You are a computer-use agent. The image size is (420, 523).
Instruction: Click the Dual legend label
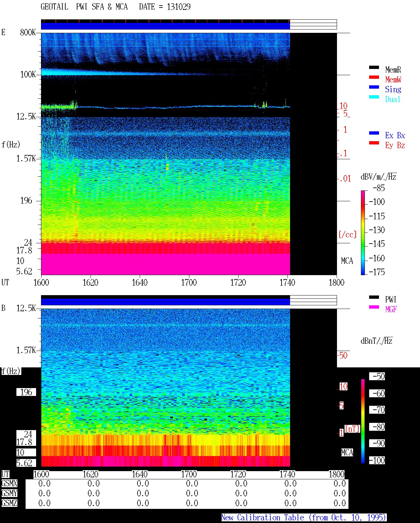point(393,99)
